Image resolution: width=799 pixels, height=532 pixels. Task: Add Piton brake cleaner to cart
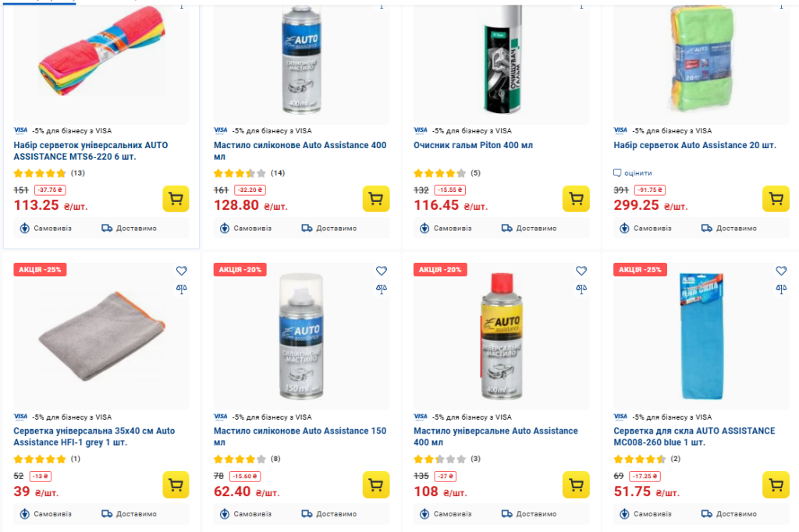[576, 199]
